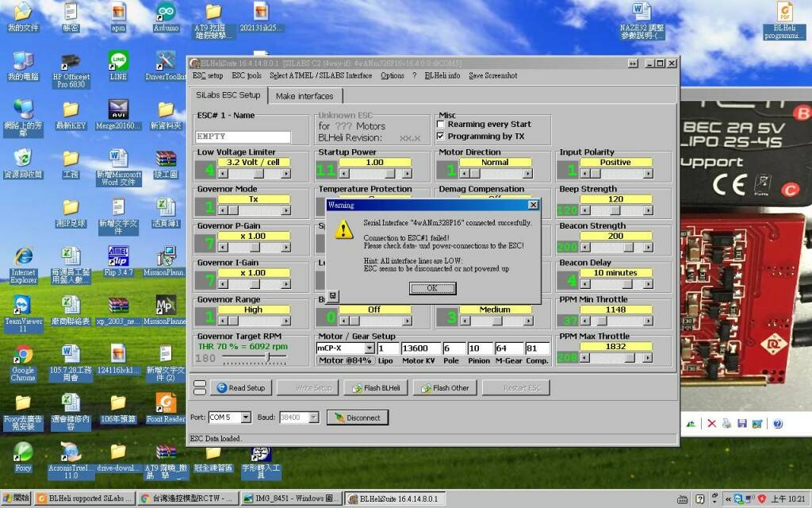The image size is (812, 508).
Task: Click the Read Setup button
Action: pyautogui.click(x=241, y=387)
